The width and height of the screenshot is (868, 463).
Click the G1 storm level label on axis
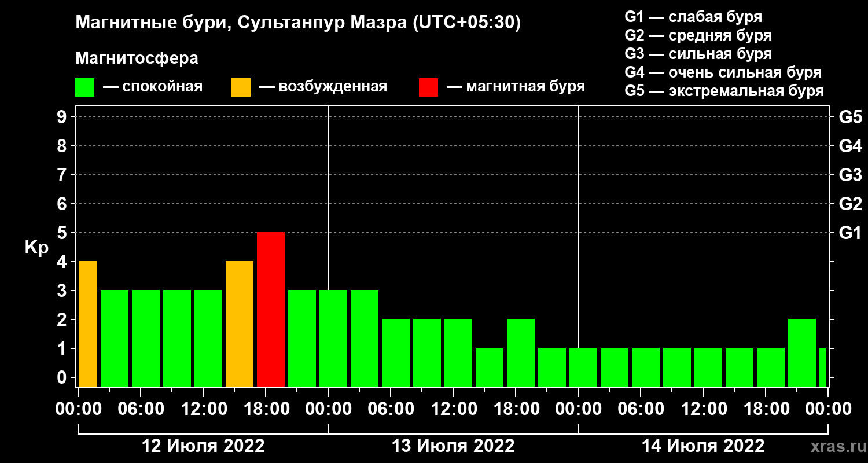click(850, 233)
